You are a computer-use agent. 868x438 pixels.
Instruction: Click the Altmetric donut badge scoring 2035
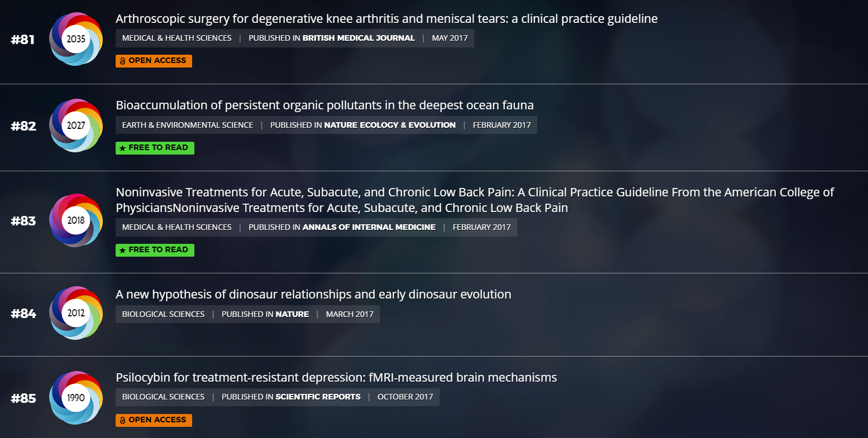point(76,39)
